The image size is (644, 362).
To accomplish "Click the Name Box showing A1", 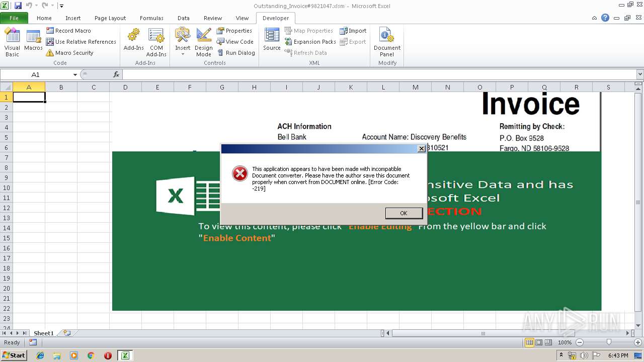I will pos(36,74).
